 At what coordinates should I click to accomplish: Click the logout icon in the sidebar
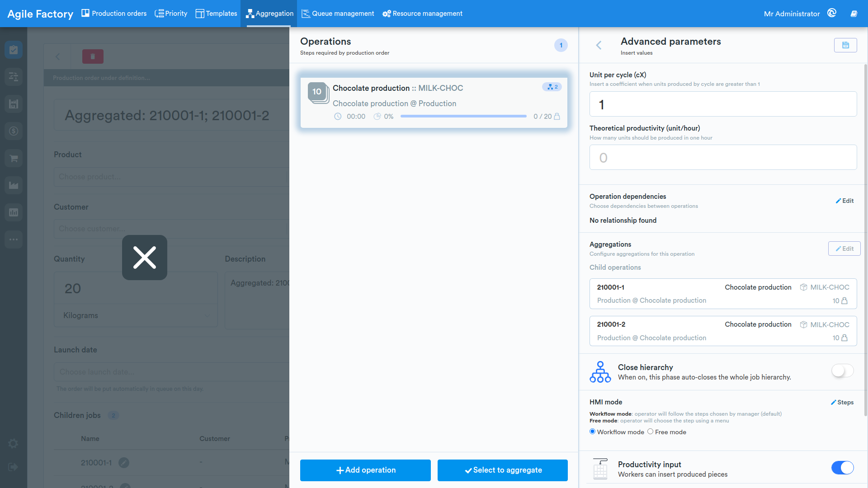13,467
